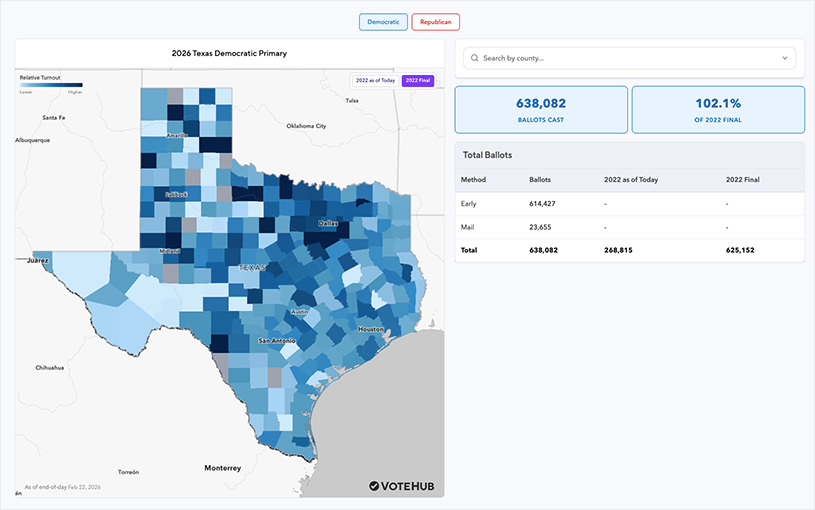
Task: Click the VoteHub checkmark logo
Action: [374, 486]
